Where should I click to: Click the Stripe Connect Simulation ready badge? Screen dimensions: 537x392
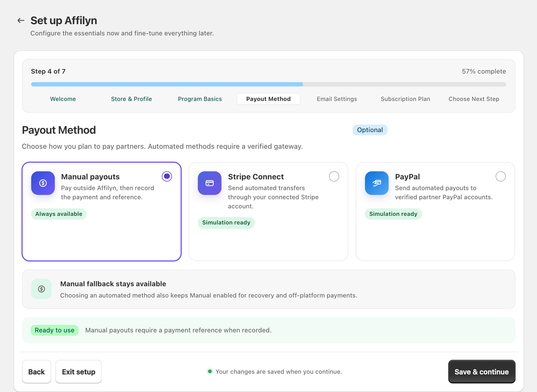tap(226, 223)
